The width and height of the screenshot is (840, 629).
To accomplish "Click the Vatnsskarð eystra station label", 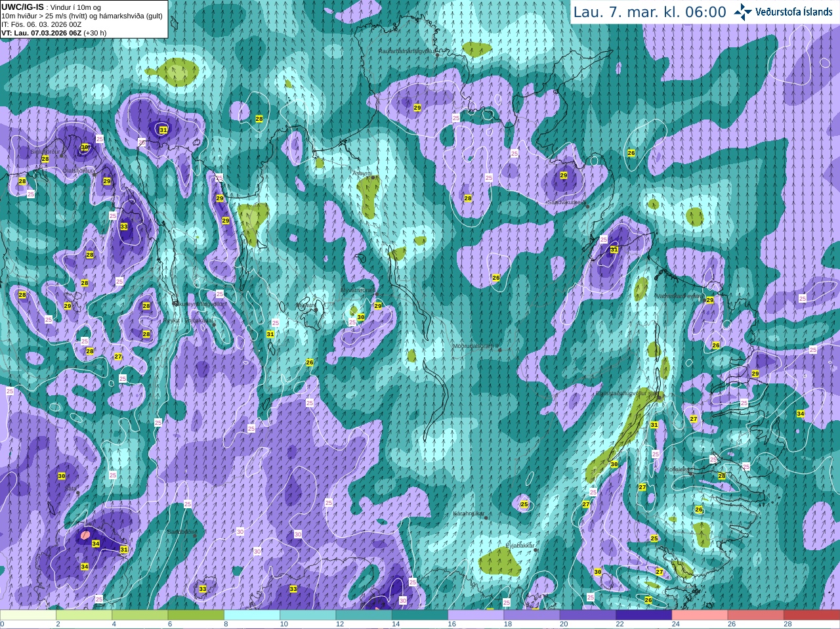I will coord(679,296).
